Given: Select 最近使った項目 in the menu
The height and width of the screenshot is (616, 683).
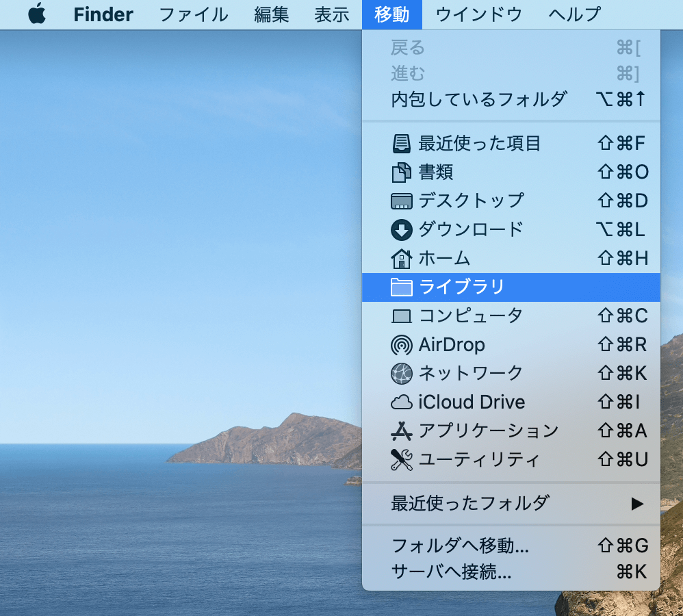Looking at the screenshot, I should tap(511, 143).
